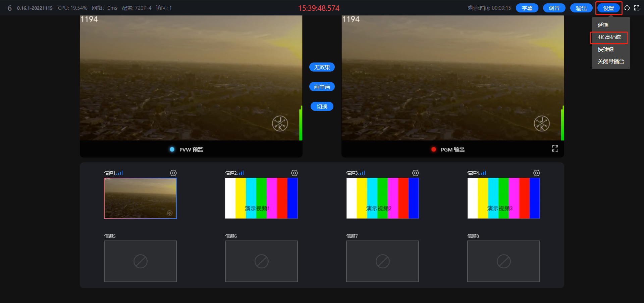Click 关闭导播台 menu entry
The width and height of the screenshot is (644, 303).
tap(610, 61)
